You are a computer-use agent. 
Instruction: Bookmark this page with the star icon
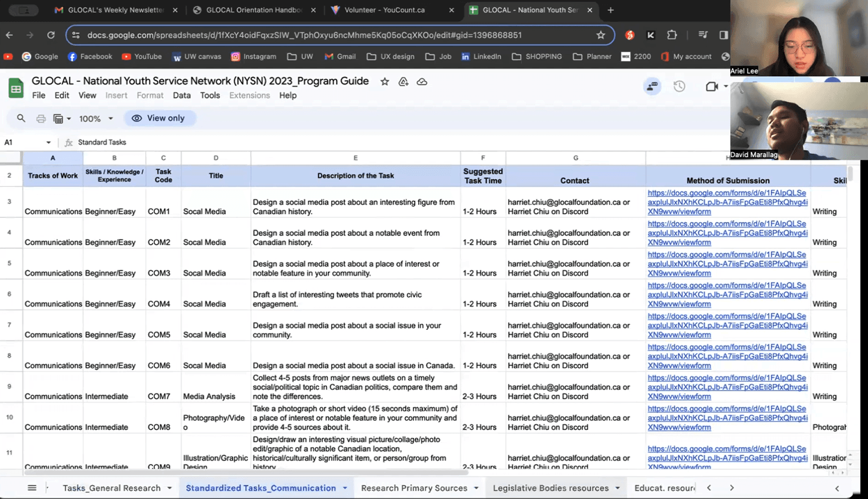point(601,35)
